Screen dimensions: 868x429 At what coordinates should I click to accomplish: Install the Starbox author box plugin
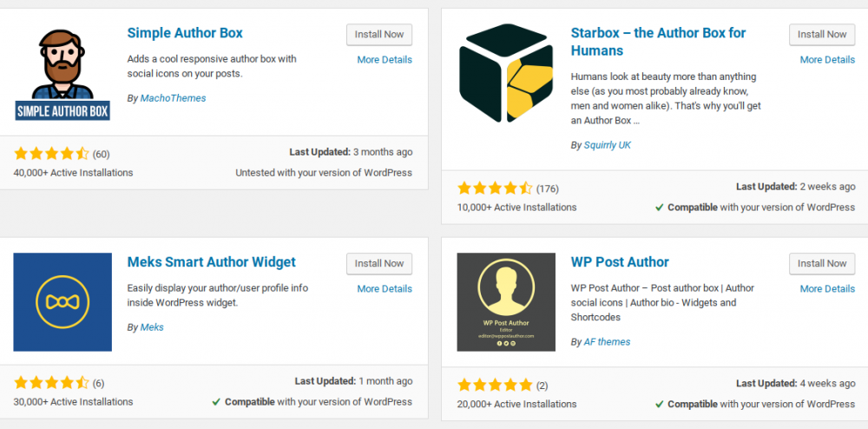click(x=822, y=35)
